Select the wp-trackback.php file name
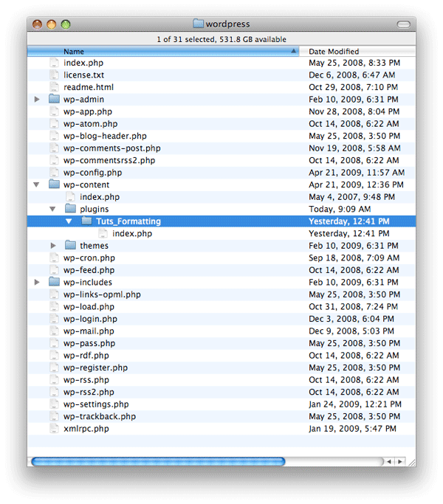Viewport: 443px width, 504px height. (100, 417)
